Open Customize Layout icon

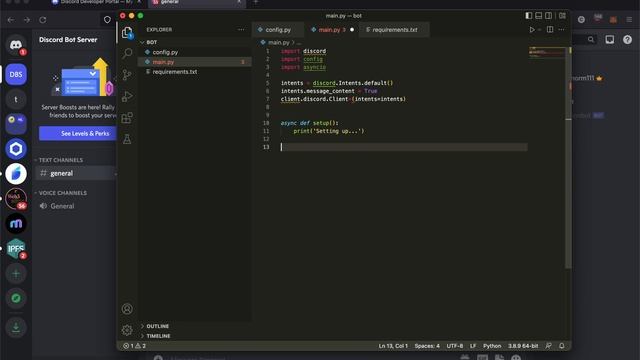pos(562,16)
